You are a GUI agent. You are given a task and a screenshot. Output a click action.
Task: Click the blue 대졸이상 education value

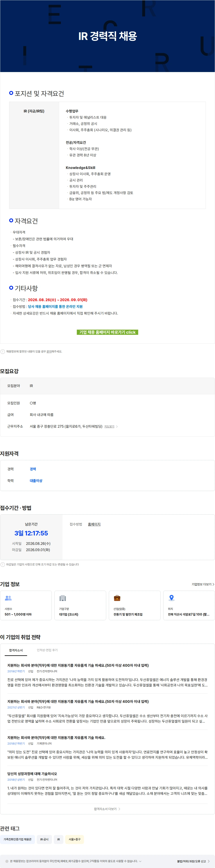(36, 481)
